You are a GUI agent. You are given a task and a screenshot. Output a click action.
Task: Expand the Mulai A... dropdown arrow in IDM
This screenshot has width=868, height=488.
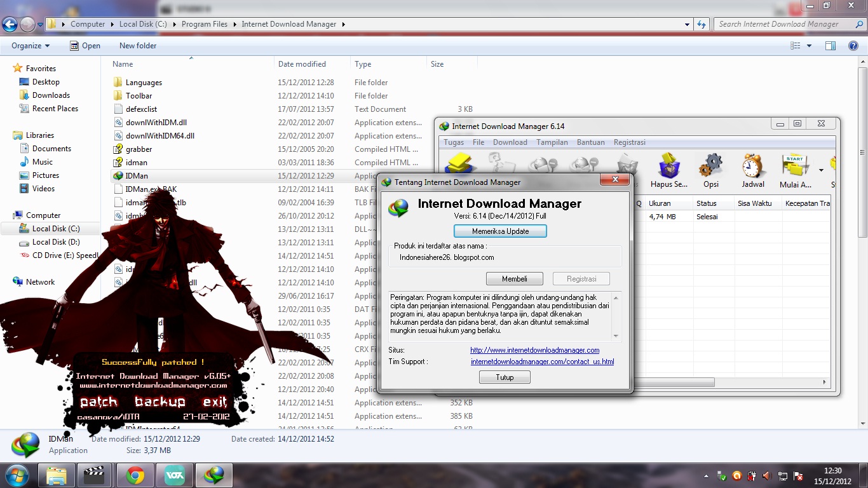(821, 170)
